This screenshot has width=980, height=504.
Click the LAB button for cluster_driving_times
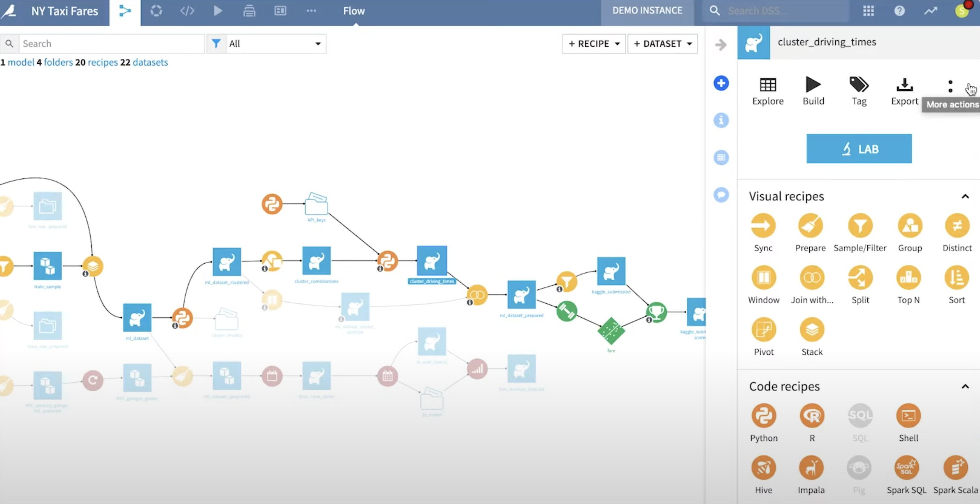pos(859,148)
